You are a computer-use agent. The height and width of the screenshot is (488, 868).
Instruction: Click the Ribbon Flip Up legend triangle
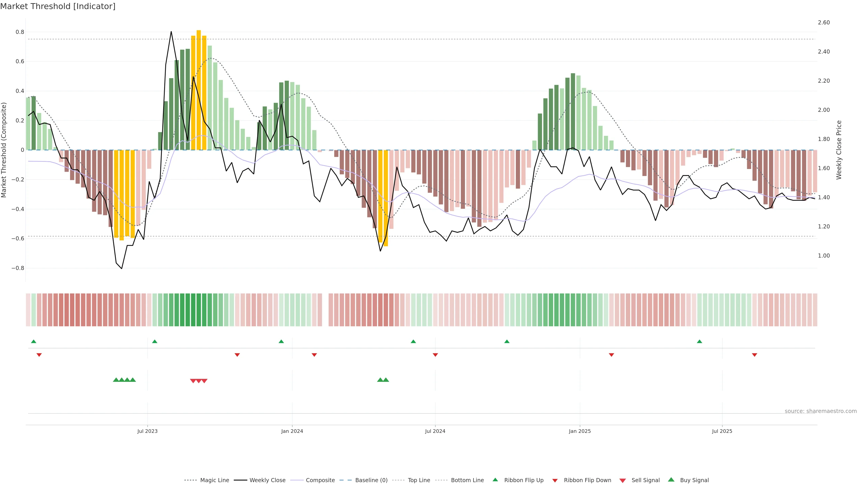coord(495,480)
